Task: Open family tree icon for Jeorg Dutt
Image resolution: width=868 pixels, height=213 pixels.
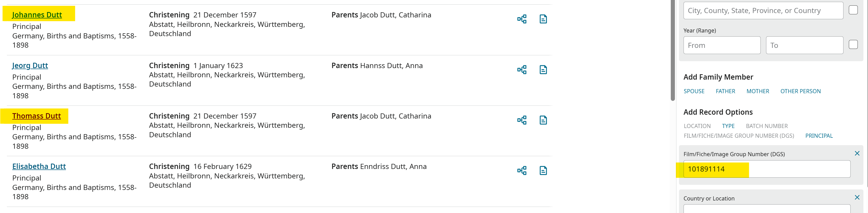Action: pos(522,70)
